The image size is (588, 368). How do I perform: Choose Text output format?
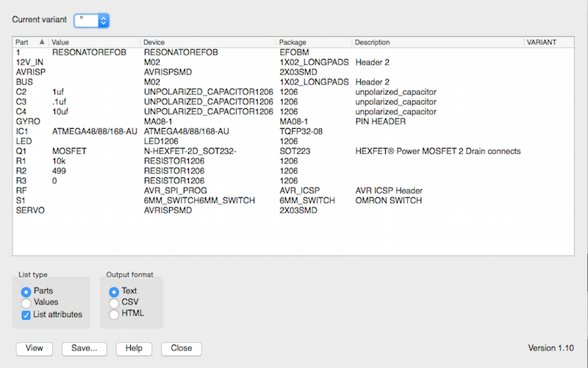(114, 291)
